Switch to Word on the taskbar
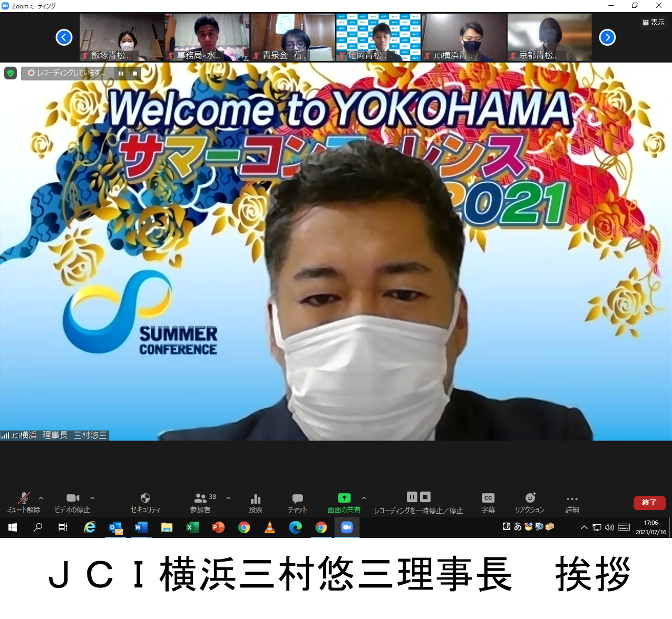The height and width of the screenshot is (619, 672). click(x=141, y=527)
